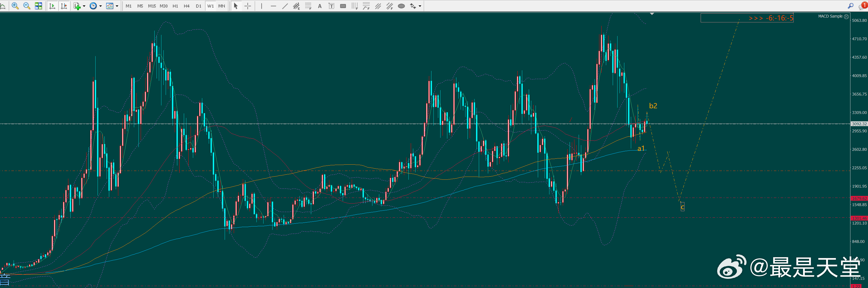Select the rectangle shape tool
The image size is (868, 288).
343,6
